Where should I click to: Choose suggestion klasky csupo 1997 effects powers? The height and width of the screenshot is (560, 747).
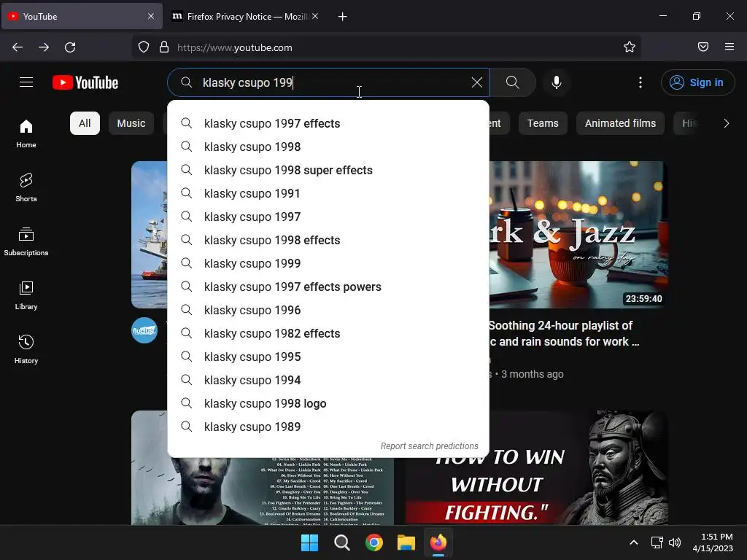[x=328, y=287]
